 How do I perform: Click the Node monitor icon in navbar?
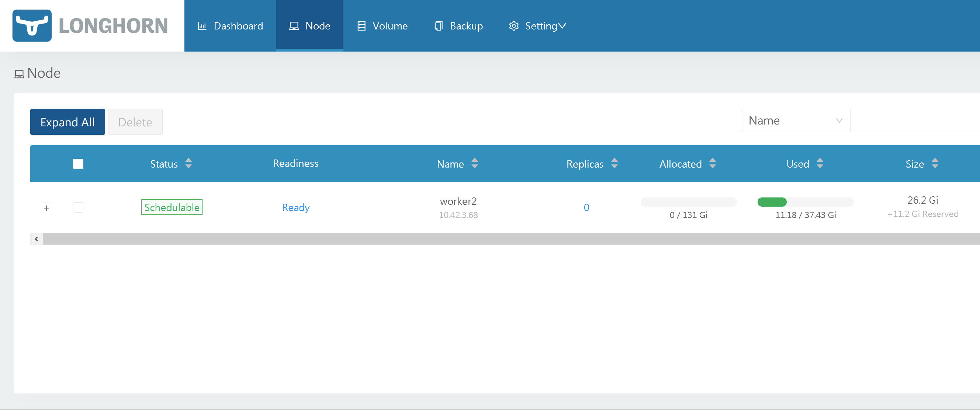pyautogui.click(x=294, y=25)
